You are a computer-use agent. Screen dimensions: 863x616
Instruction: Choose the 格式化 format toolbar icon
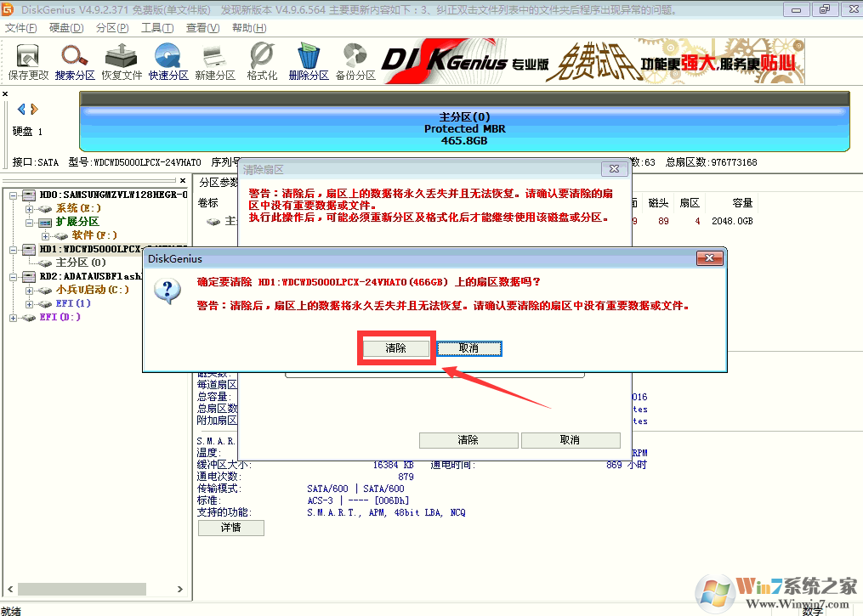[262, 61]
